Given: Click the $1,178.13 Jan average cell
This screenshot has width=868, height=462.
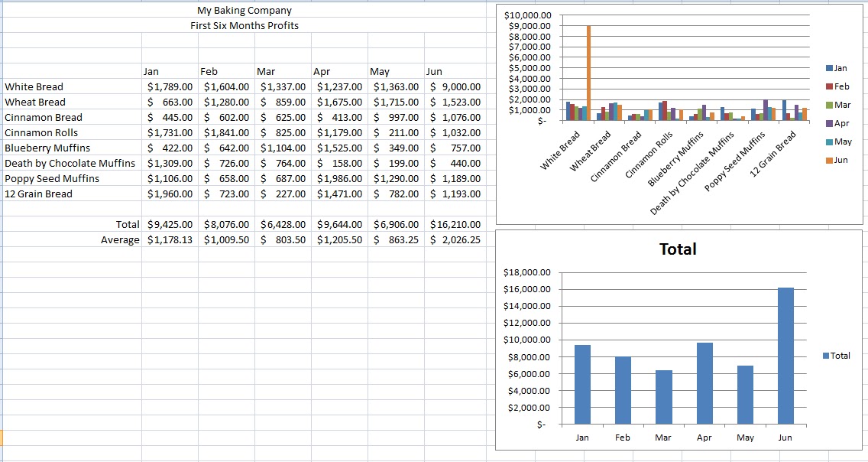Looking at the screenshot, I should click(170, 240).
